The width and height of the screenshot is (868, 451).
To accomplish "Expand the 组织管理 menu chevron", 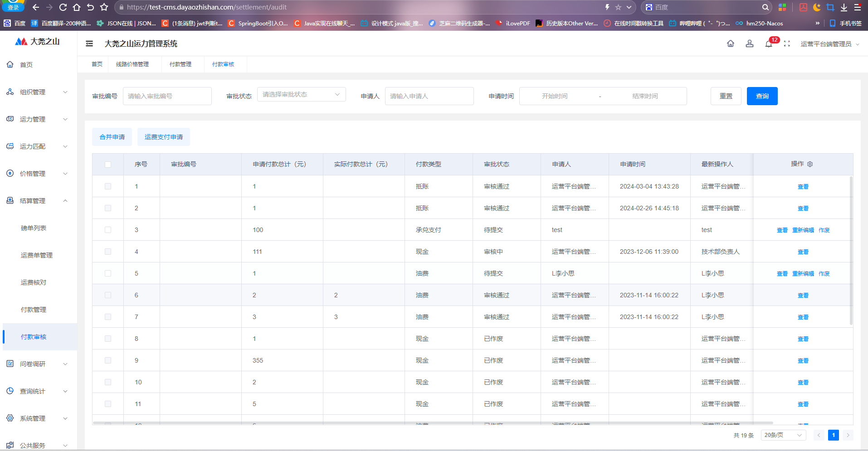I will (65, 92).
